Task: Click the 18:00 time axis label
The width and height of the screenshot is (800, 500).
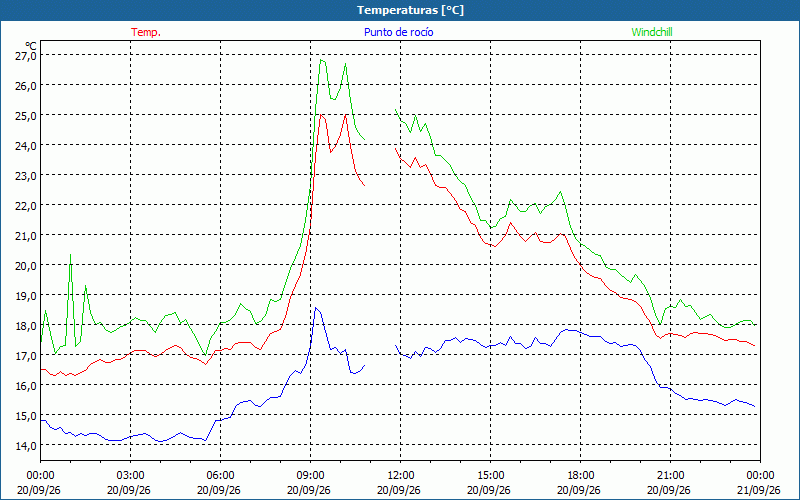Action: 580,476
